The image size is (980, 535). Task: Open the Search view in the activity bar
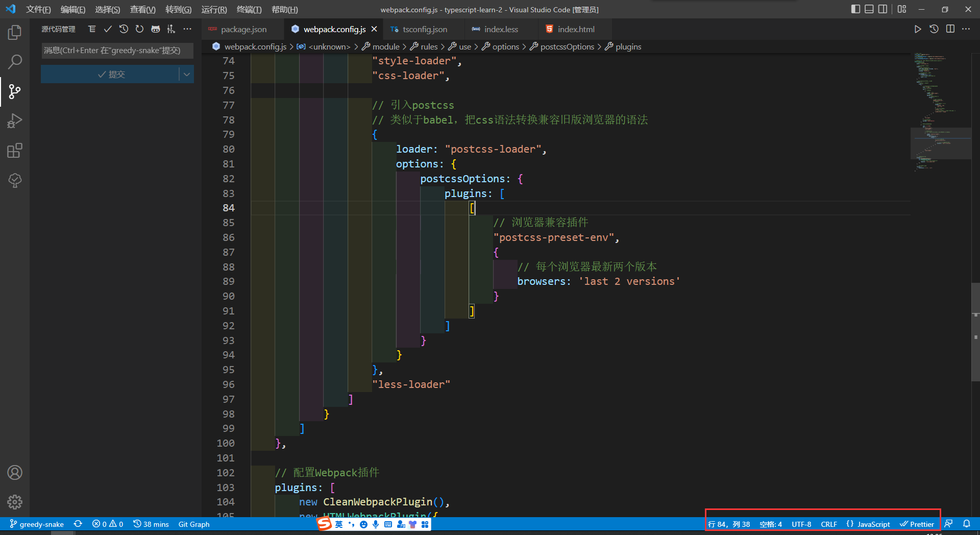(x=15, y=62)
